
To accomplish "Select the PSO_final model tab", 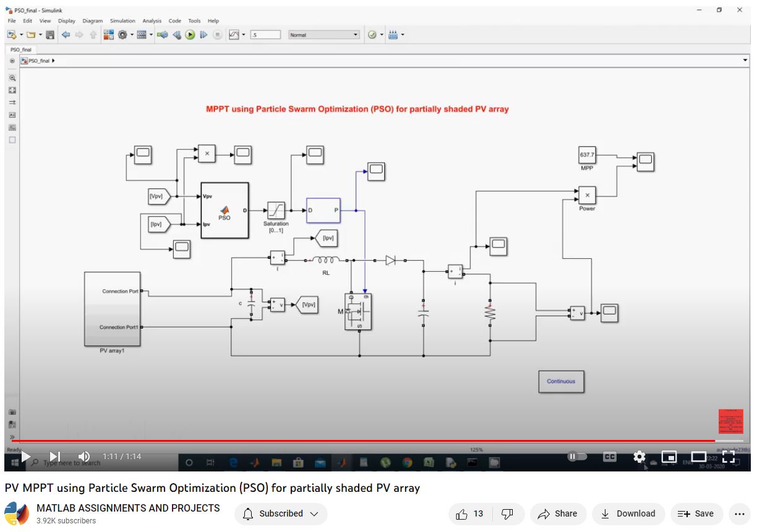I will [21, 49].
